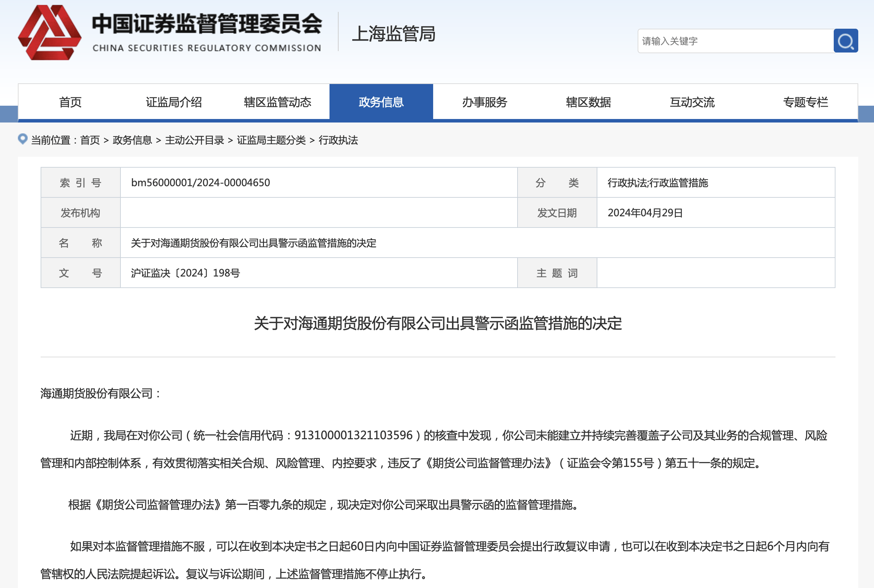Open the 证监局介绍 navigation tab

click(174, 102)
